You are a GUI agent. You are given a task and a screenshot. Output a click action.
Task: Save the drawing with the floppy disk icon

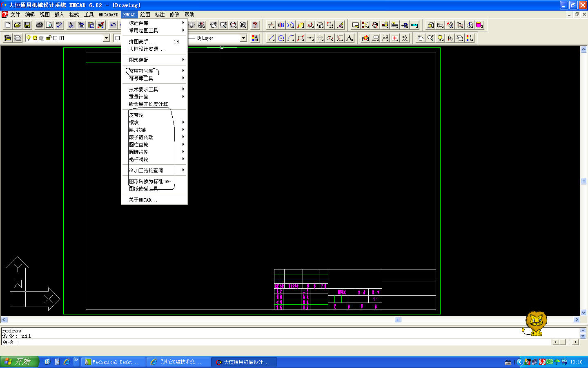(27, 25)
